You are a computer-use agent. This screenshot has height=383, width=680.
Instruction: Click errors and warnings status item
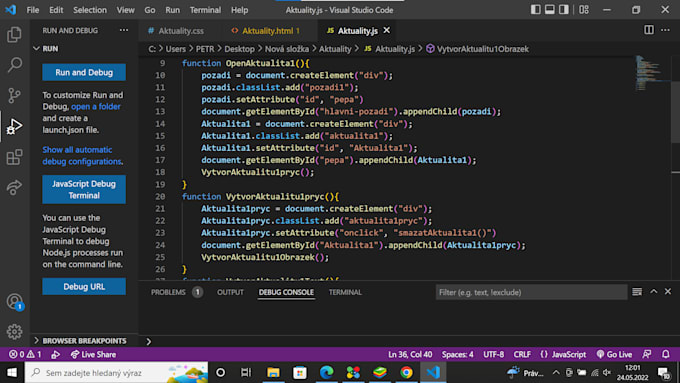pos(25,354)
